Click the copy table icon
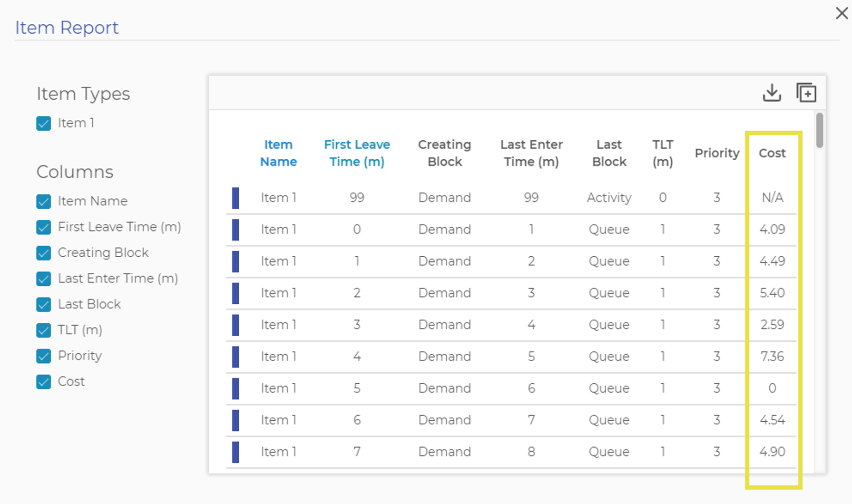This screenshot has width=852, height=504. click(x=806, y=93)
